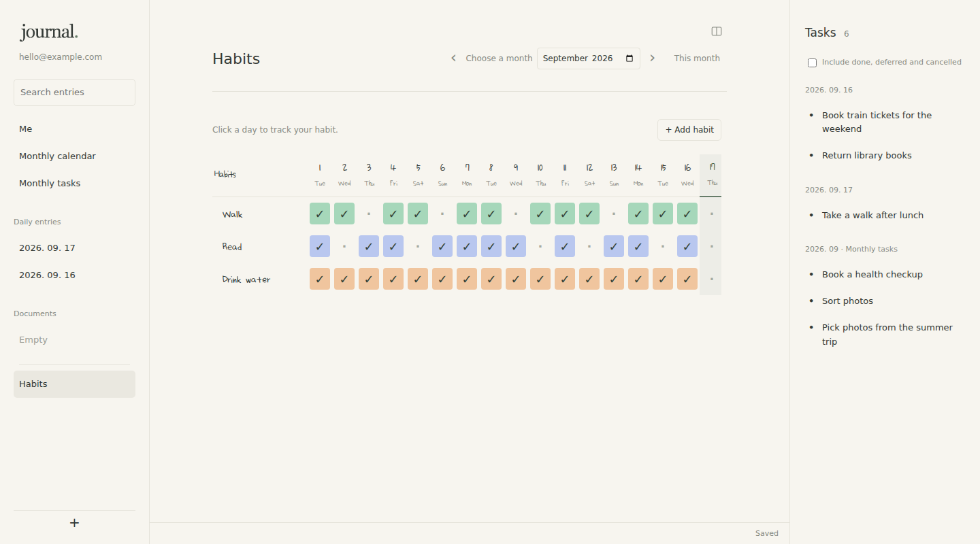Open task Take a walk after lunch
This screenshot has width=980, height=544.
(x=872, y=216)
